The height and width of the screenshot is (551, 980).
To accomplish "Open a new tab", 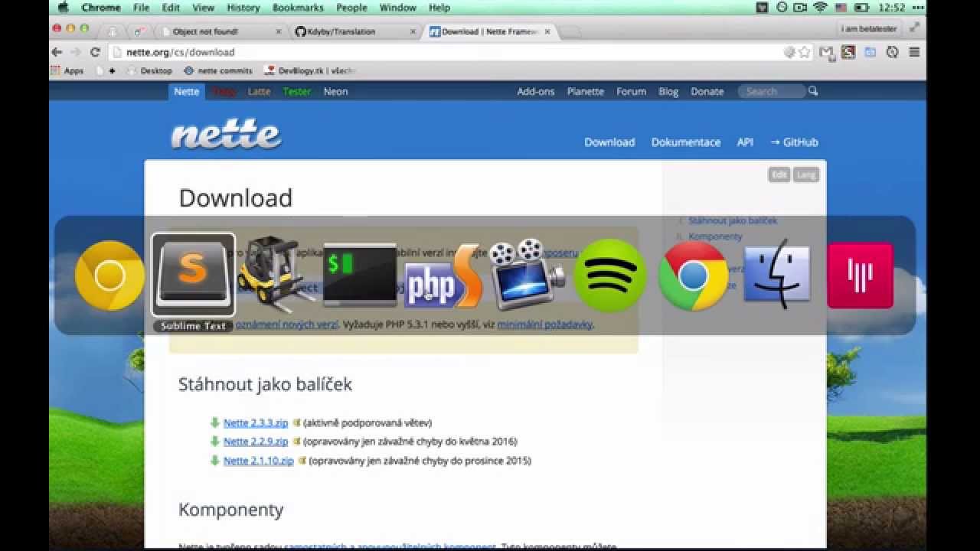I will tap(570, 31).
